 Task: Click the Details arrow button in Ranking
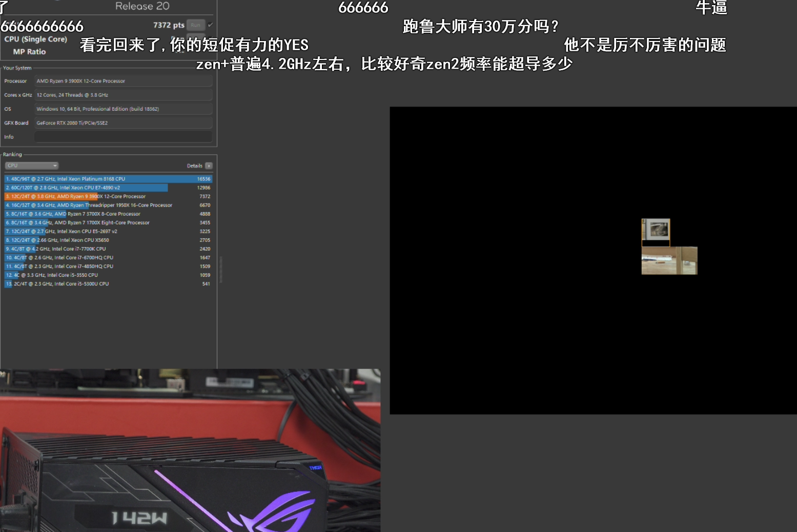(209, 166)
